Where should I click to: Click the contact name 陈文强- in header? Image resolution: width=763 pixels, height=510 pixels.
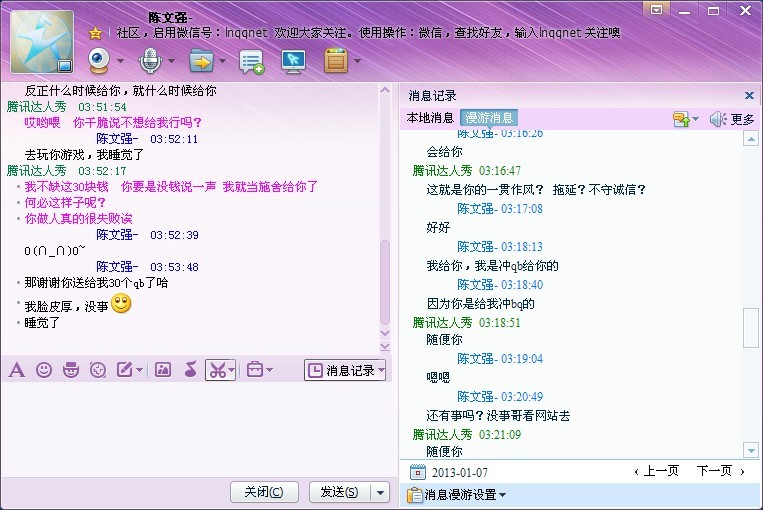coord(170,18)
